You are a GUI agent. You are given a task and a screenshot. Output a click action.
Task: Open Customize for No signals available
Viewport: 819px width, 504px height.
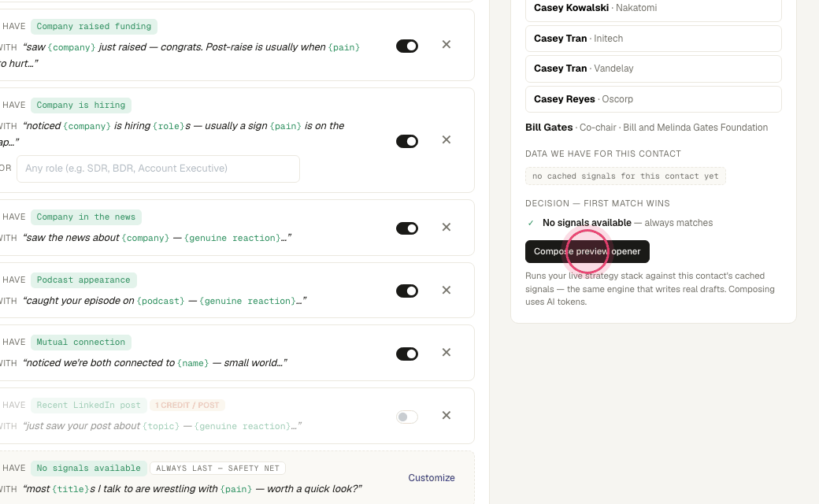click(432, 478)
